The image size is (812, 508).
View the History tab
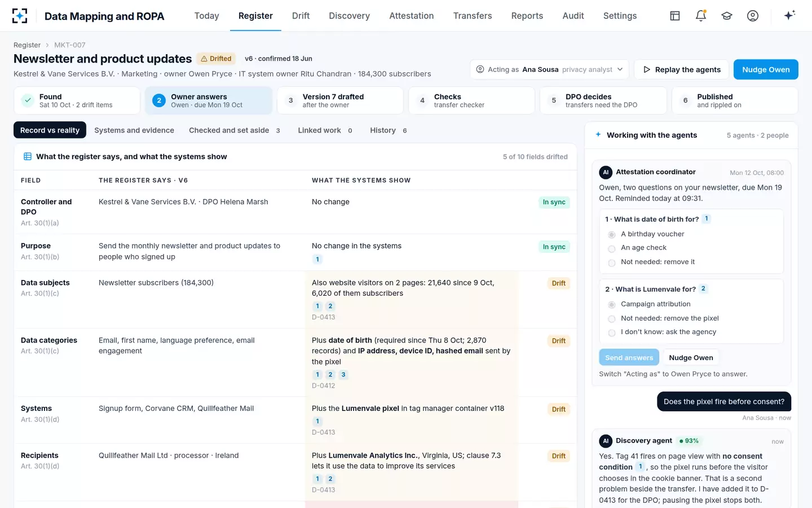pos(389,130)
